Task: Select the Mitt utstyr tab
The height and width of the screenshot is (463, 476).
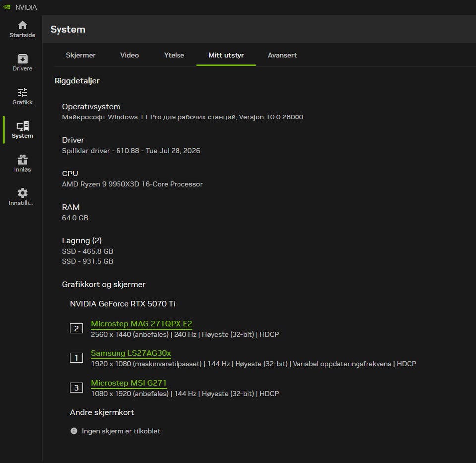Action: [226, 55]
